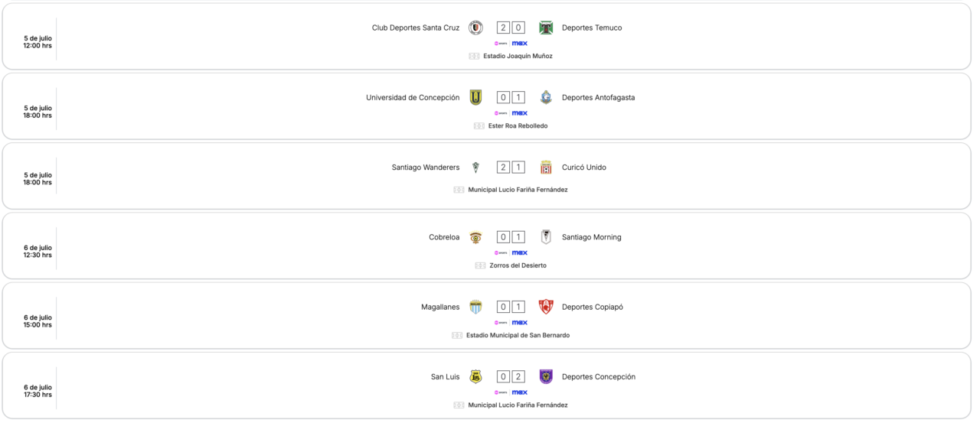
Task: Open the Santiago Wanderers team name link
Action: [x=426, y=168]
